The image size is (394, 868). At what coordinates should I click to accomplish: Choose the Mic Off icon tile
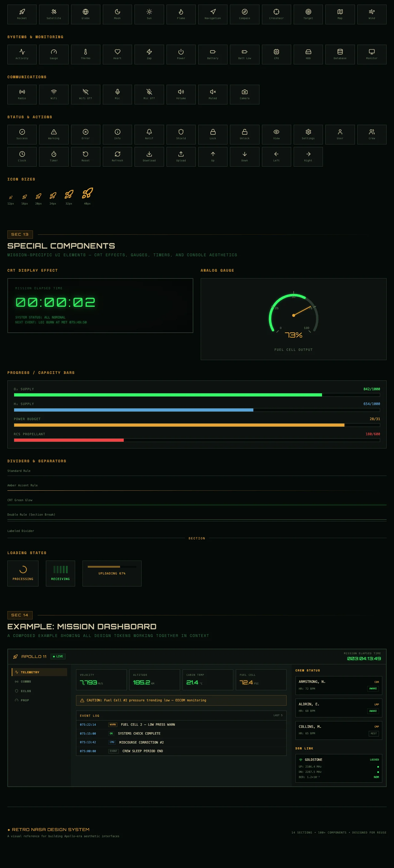pyautogui.click(x=149, y=95)
